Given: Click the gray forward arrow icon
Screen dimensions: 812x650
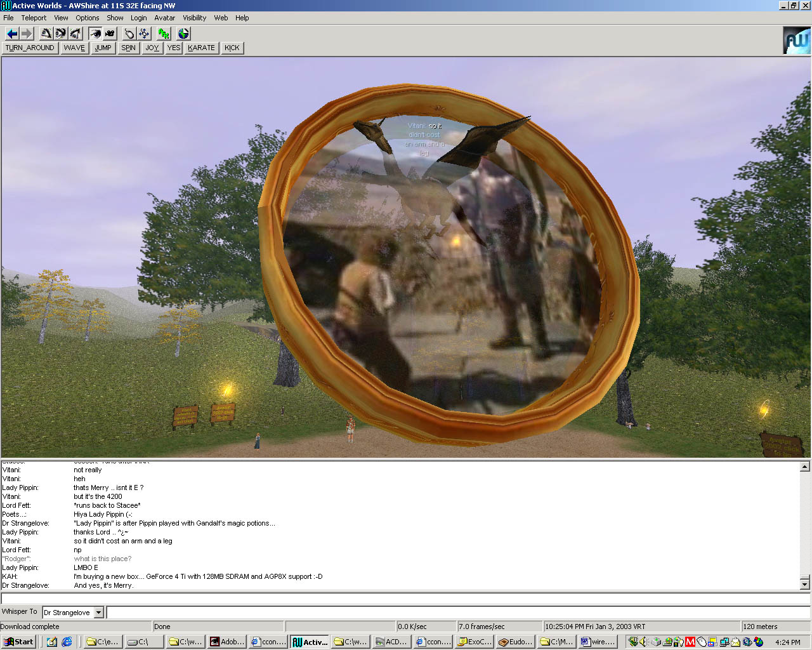Looking at the screenshot, I should pyautogui.click(x=26, y=34).
